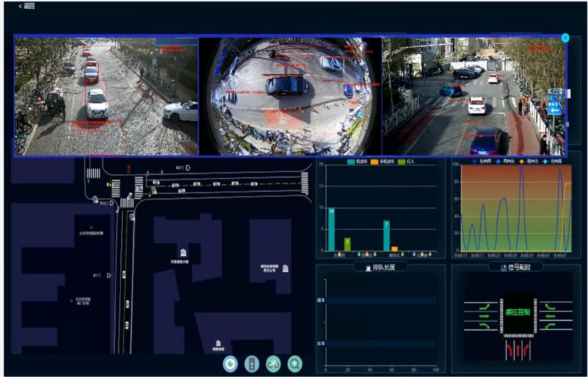Image resolution: width=588 pixels, height=377 pixels.
Task: Close the camera video overlay
Action: [x=565, y=38]
